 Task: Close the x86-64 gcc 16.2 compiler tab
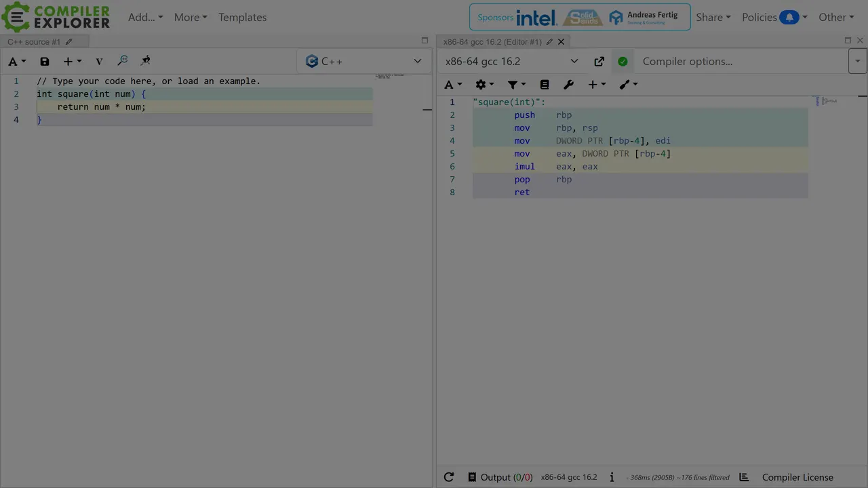pyautogui.click(x=561, y=42)
